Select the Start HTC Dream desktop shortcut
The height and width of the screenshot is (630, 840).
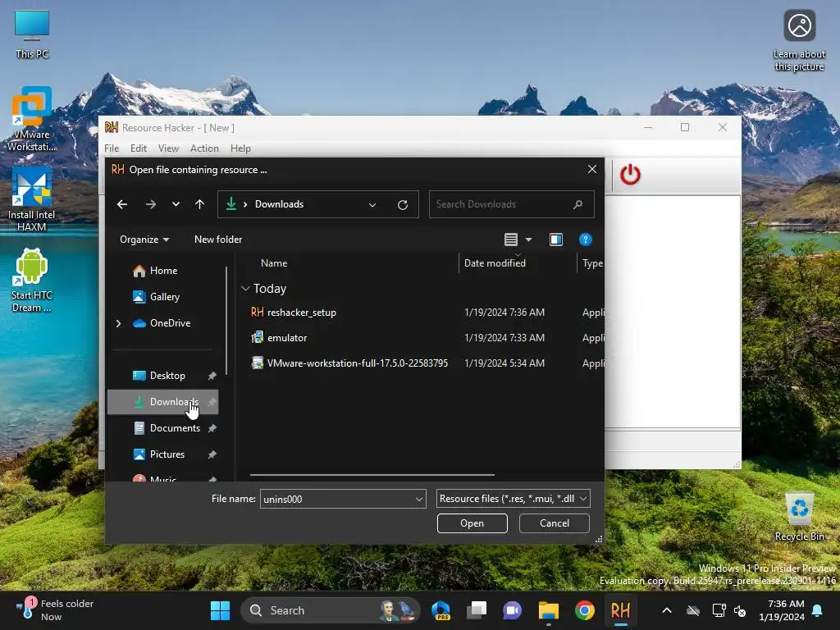click(x=32, y=280)
